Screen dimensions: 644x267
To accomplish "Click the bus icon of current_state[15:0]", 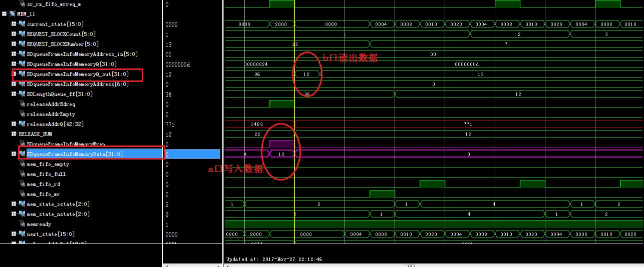I will [22, 24].
